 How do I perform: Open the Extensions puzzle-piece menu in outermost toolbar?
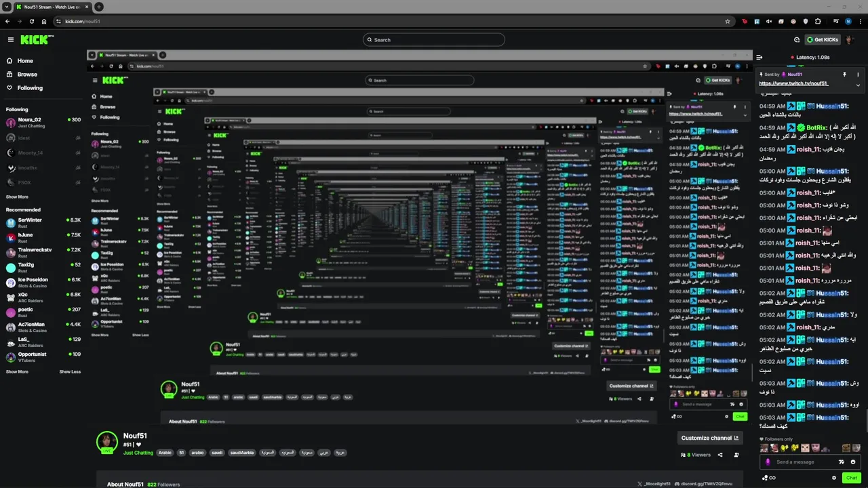tap(818, 21)
